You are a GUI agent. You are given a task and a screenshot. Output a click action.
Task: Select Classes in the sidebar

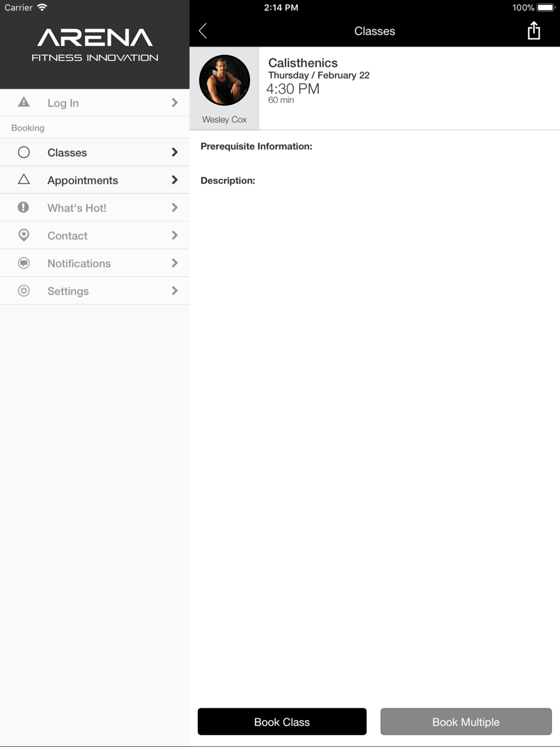[95, 152]
